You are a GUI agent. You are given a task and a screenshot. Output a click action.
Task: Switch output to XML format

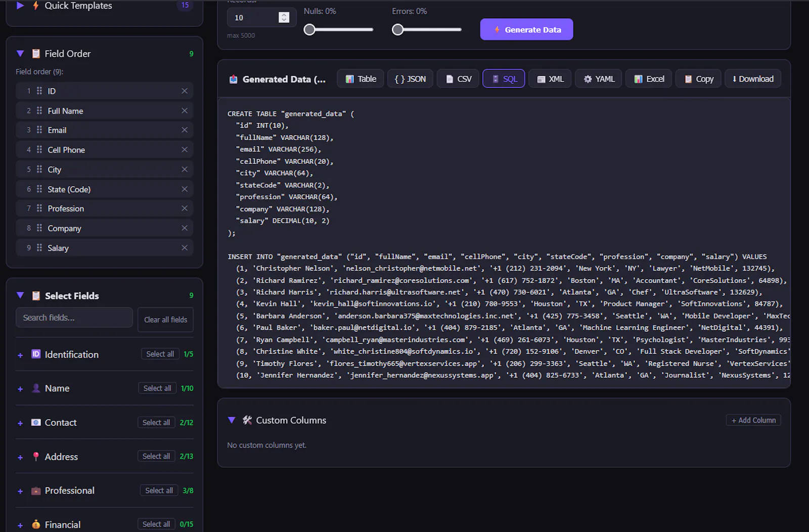pos(550,79)
